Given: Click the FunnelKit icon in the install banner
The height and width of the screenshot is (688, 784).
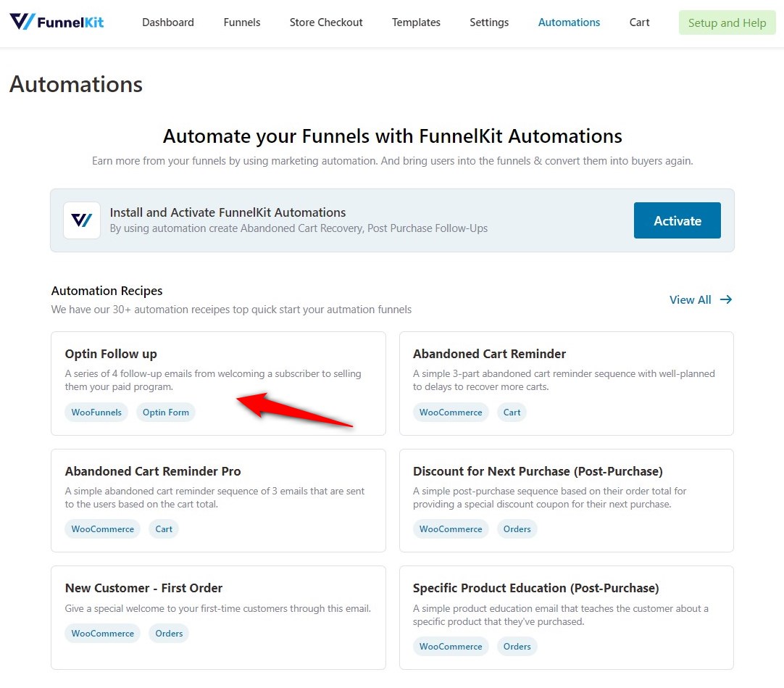Looking at the screenshot, I should click(x=82, y=220).
